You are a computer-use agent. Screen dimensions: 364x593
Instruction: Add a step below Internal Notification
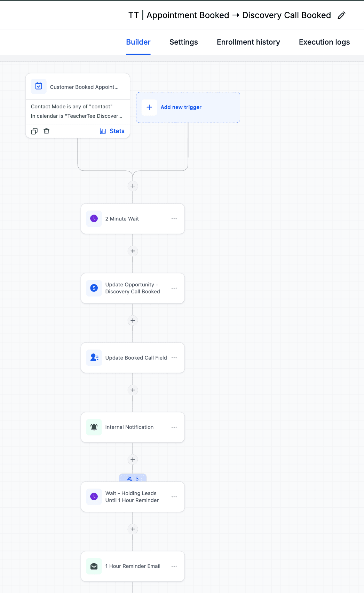[133, 460]
